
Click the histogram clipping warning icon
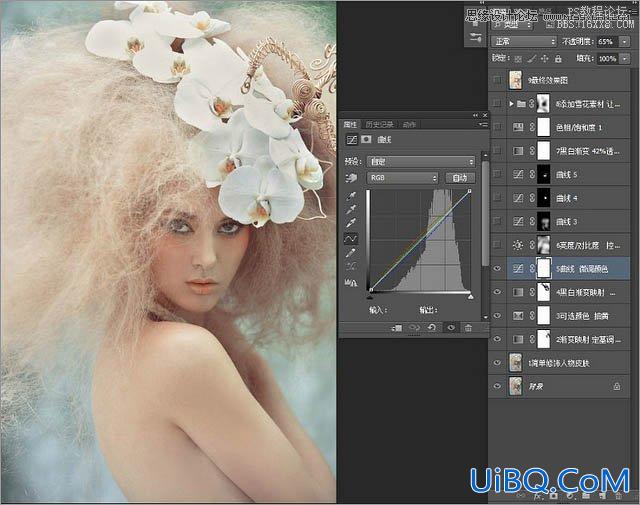point(351,282)
